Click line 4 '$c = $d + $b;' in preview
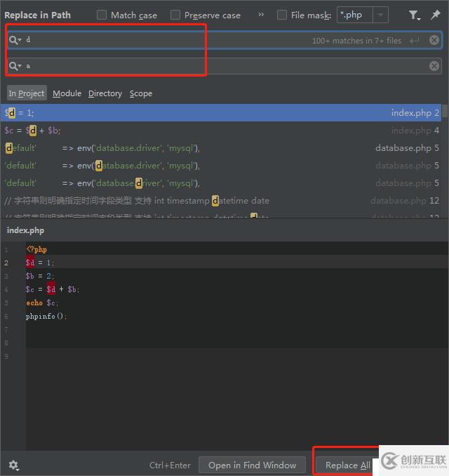The height and width of the screenshot is (476, 449). (53, 289)
